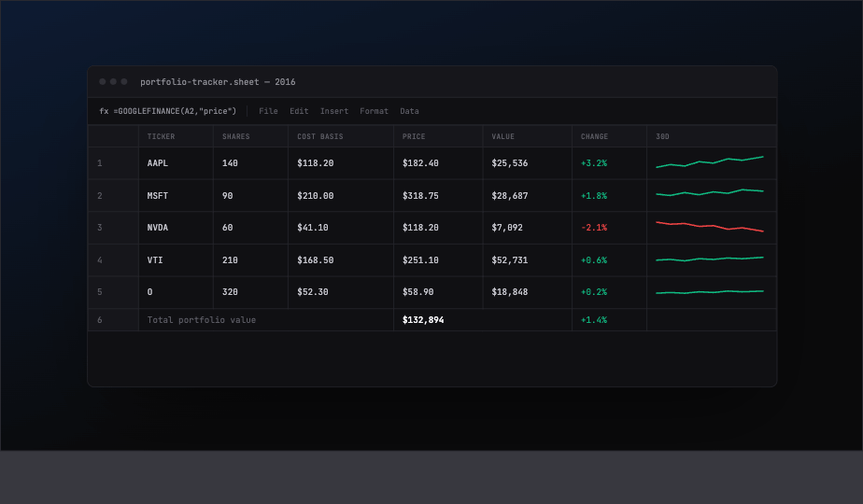Select the COST BASIS column header
The width and height of the screenshot is (863, 504).
pos(341,136)
